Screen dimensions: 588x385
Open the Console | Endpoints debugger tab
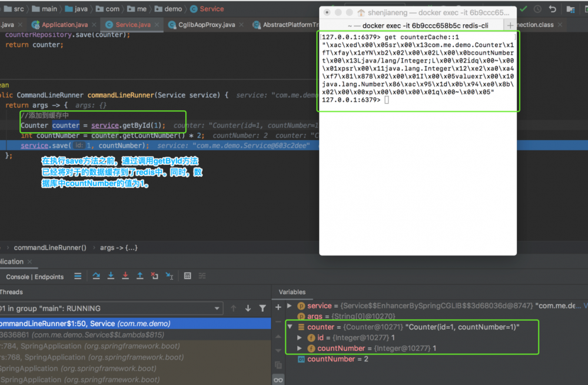[x=35, y=277]
